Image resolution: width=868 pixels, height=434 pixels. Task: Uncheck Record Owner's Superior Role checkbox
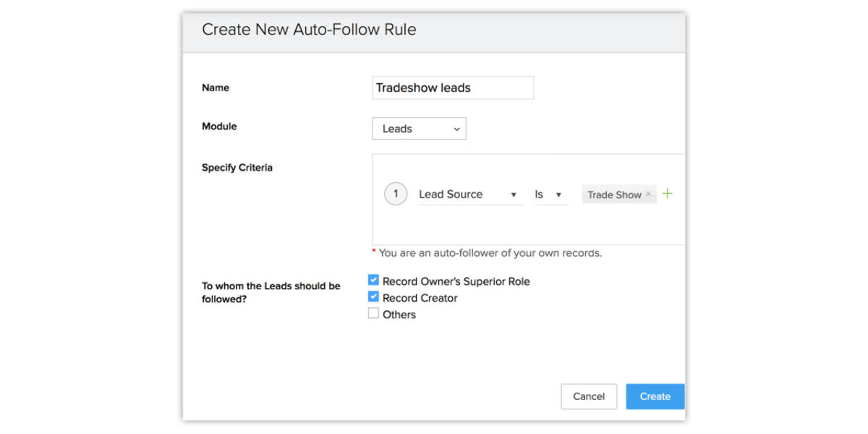(x=373, y=280)
